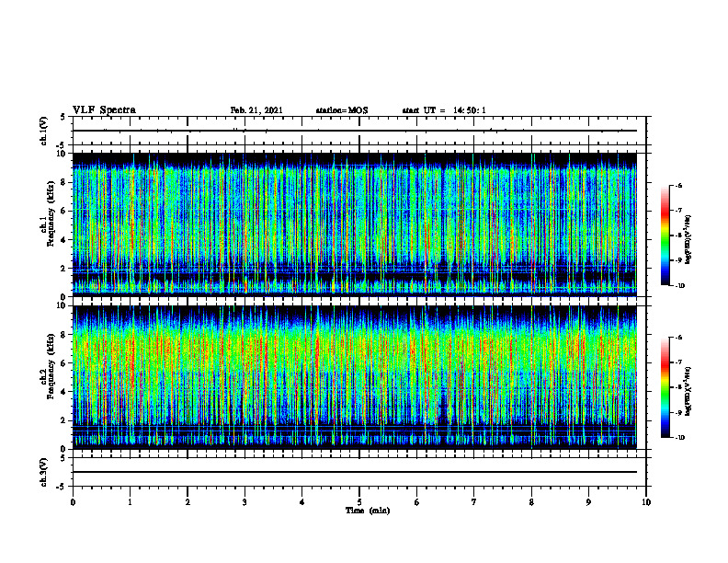Click the ch.2 frequency axis "2" tick label

tap(63, 420)
